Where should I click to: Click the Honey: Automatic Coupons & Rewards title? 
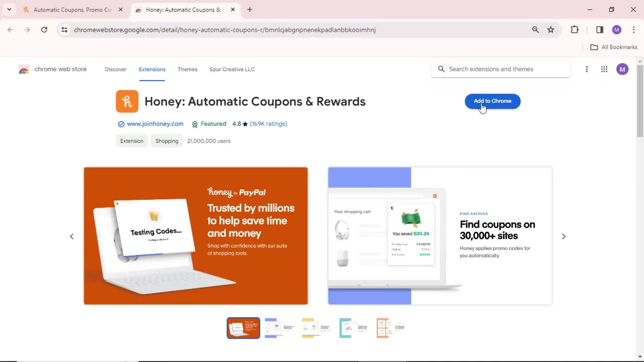coord(255,102)
